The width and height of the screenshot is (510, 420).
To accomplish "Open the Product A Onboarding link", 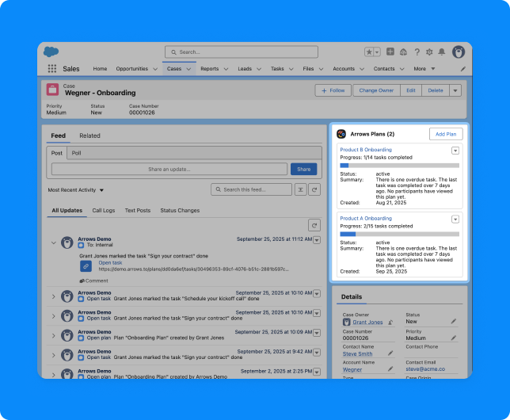I will tap(366, 219).
